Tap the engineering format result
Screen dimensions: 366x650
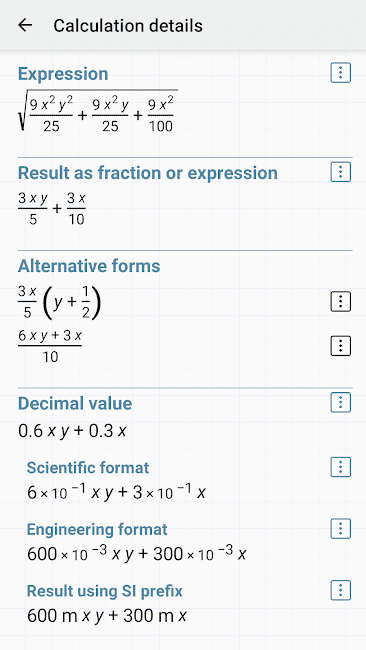click(137, 553)
